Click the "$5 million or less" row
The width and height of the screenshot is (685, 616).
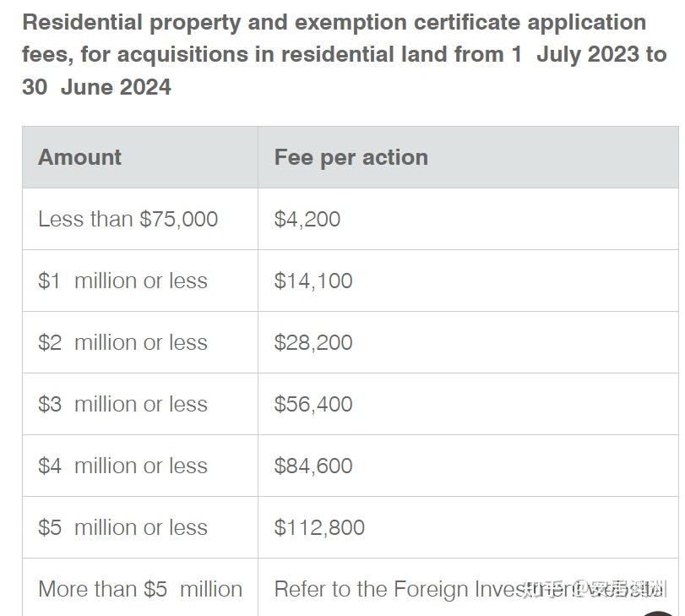[122, 527]
